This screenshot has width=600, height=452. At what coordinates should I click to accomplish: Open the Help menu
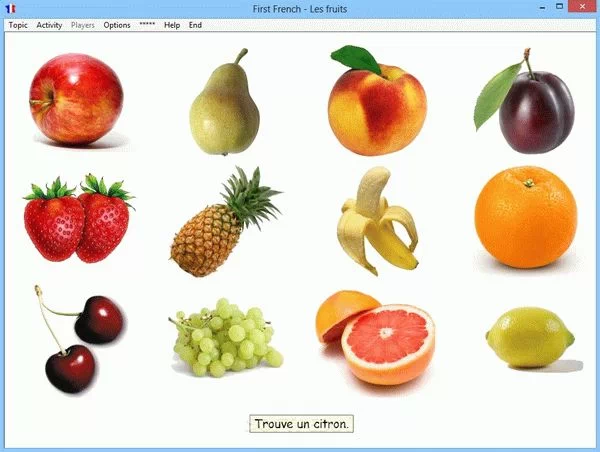(x=172, y=25)
